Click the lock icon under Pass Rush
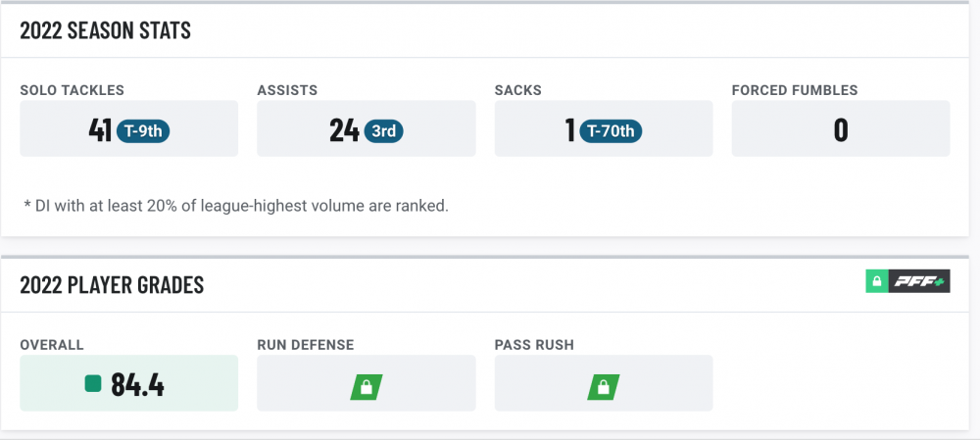980x440 pixels. 603,387
